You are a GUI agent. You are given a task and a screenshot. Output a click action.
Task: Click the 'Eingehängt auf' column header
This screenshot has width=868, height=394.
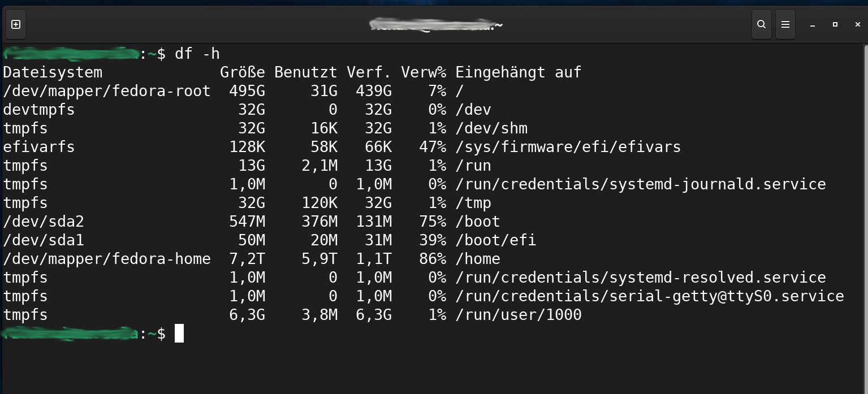(518, 72)
